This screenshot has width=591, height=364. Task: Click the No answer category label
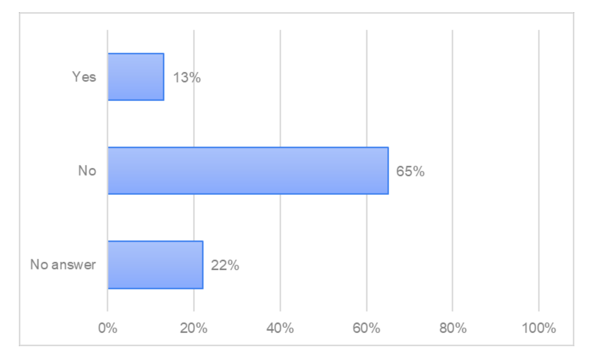(63, 265)
